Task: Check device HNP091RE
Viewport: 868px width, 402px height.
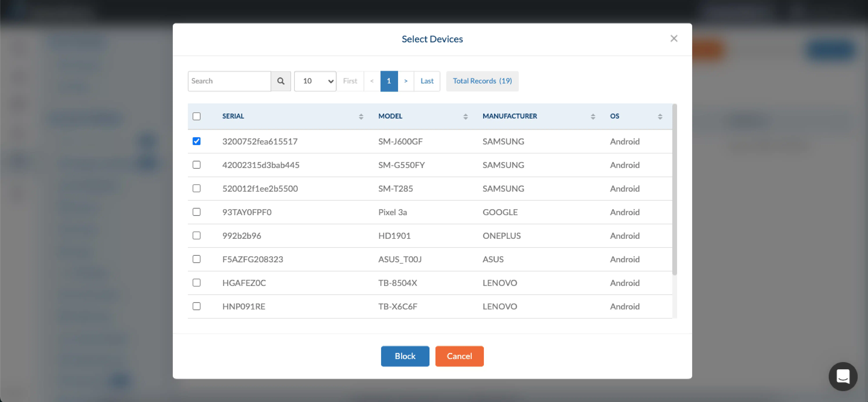Action: coord(196,307)
